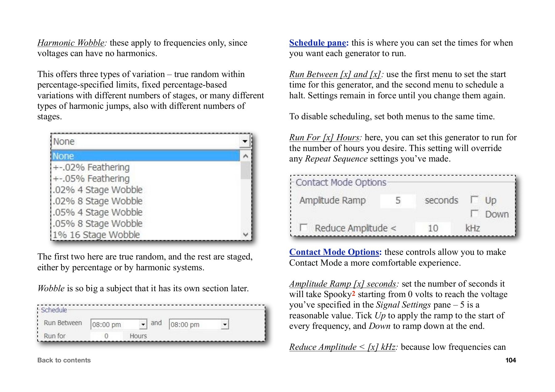
Task: Follow the Back to contents link
Action: click(x=64, y=360)
